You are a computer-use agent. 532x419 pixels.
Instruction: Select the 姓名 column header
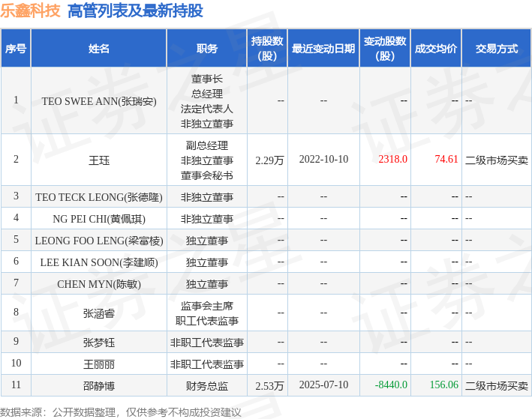(x=99, y=49)
